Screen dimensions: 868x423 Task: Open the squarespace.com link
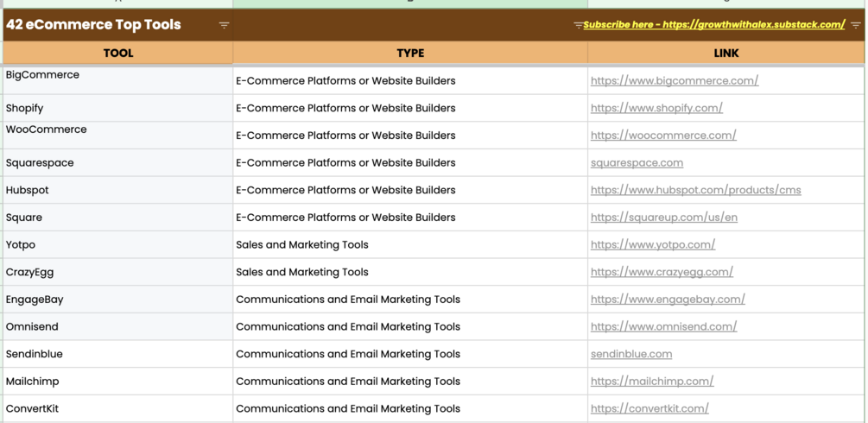(x=637, y=163)
